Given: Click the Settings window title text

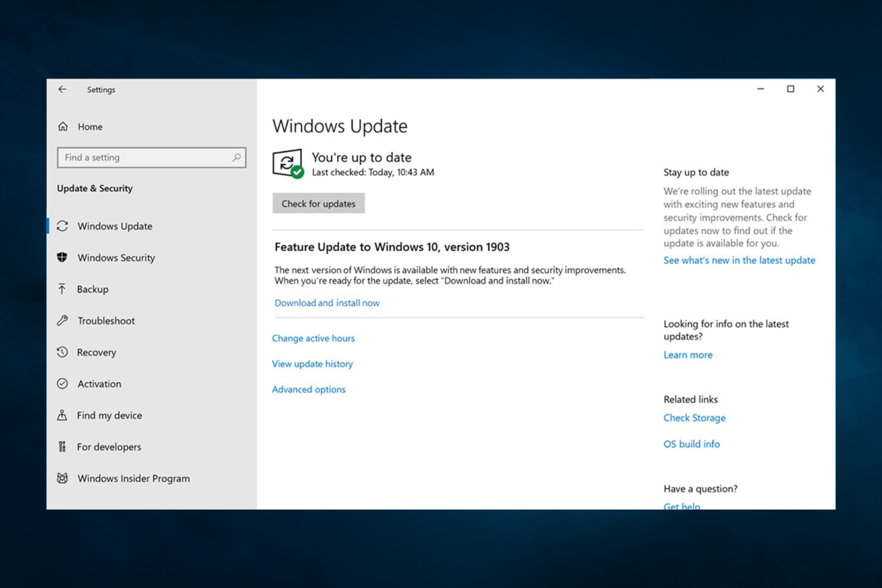Looking at the screenshot, I should click(x=101, y=90).
